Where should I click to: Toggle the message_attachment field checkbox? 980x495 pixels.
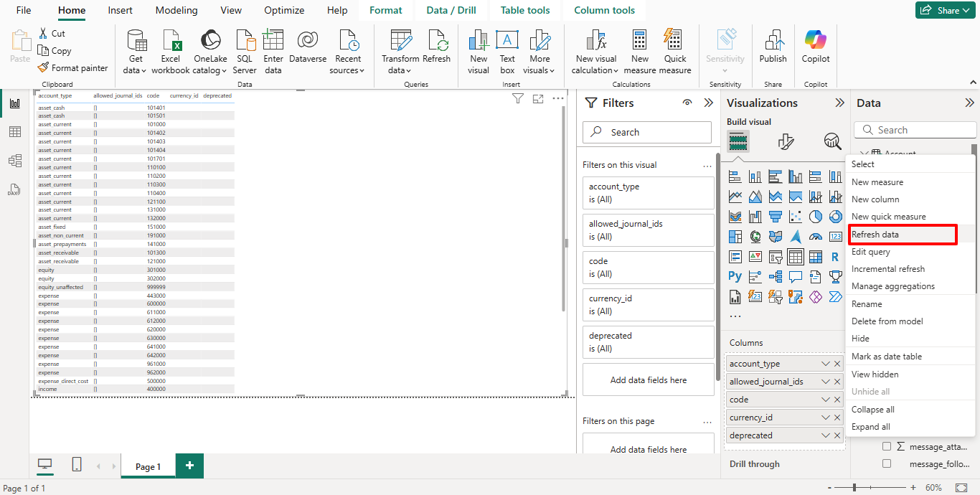[887, 446]
